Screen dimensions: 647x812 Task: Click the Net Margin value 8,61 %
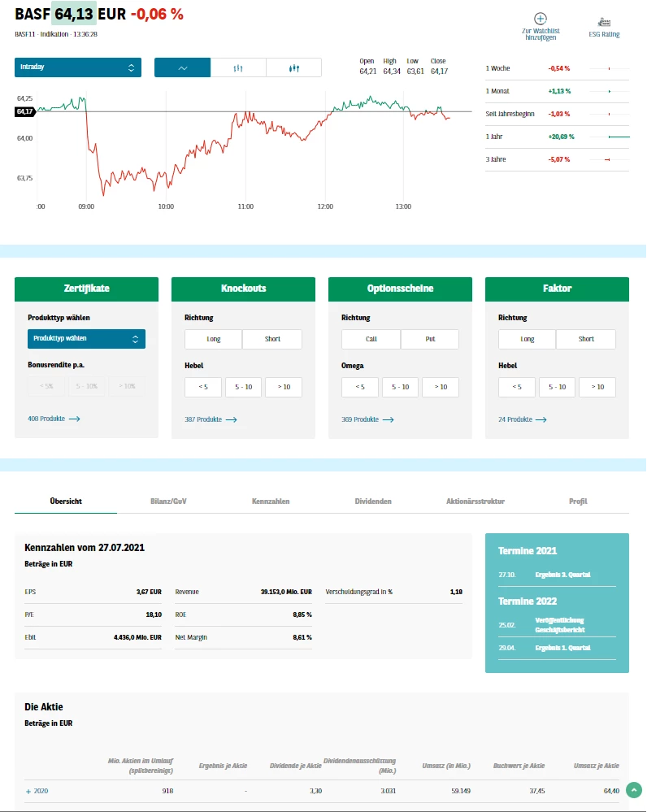302,637
